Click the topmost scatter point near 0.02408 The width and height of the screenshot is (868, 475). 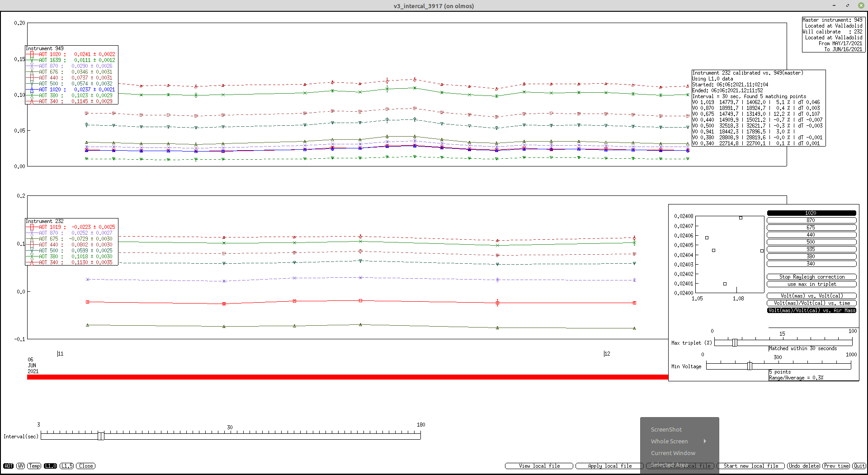click(x=741, y=218)
